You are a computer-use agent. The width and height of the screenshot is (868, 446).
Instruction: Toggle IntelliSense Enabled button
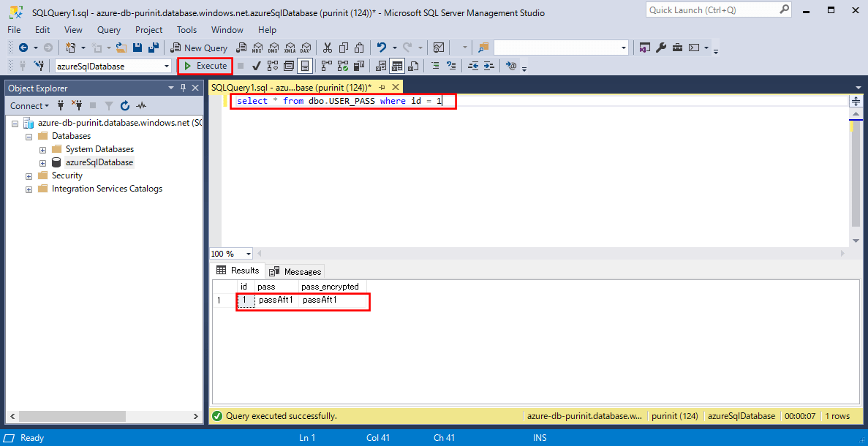(304, 67)
